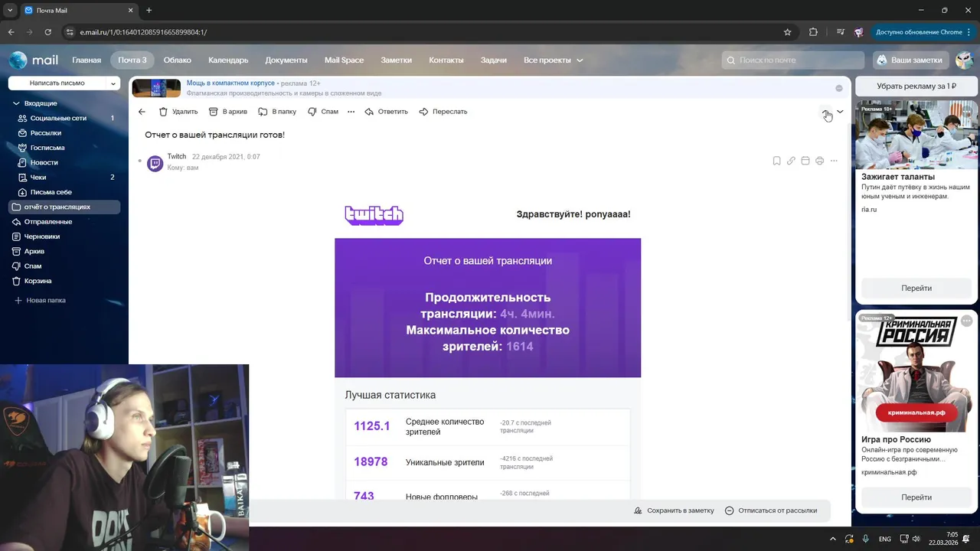Switch to the Почта 3 tab
The width and height of the screenshot is (980, 551).
point(132,60)
